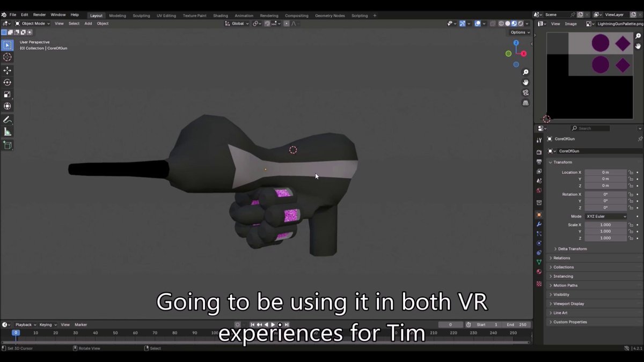Select the Annotate tool
The image size is (644, 362).
[x=8, y=120]
